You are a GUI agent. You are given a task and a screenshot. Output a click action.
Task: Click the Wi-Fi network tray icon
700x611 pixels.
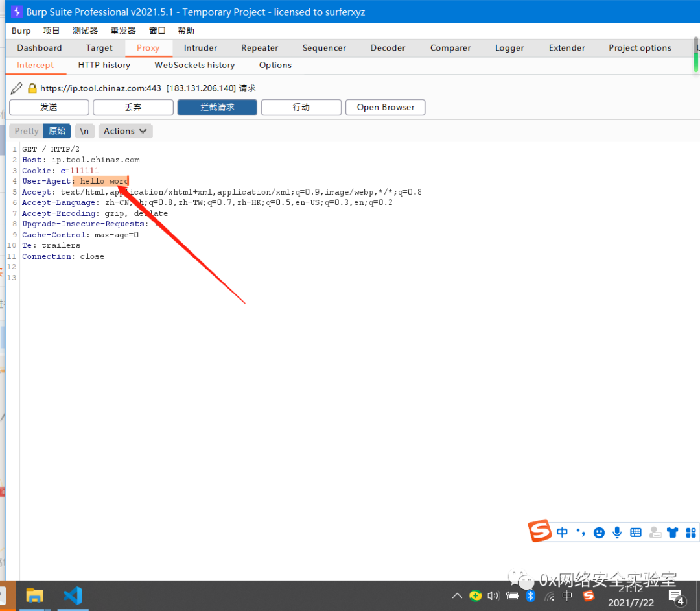click(549, 596)
